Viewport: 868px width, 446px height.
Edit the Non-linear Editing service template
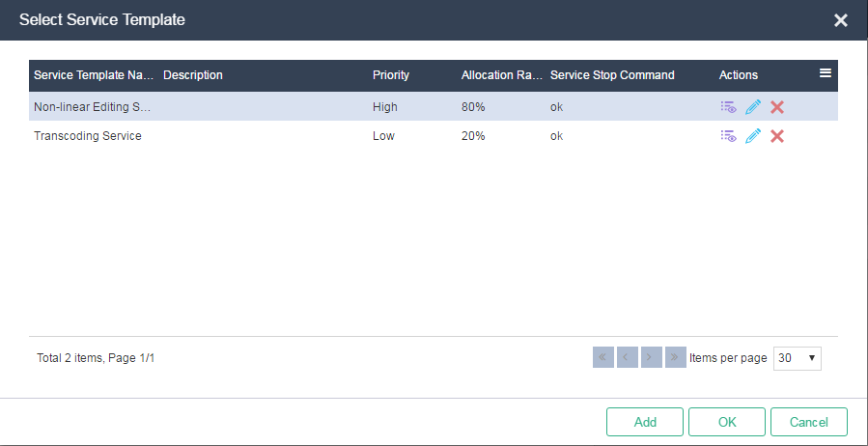pyautogui.click(x=753, y=107)
